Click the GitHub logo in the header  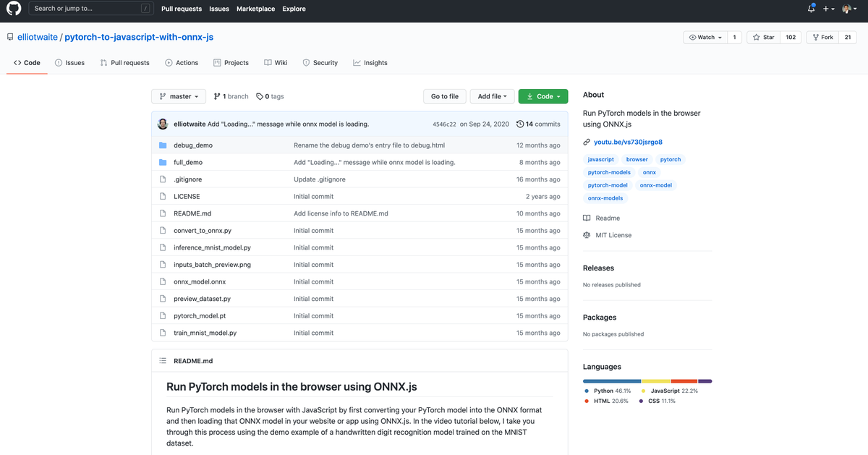click(12, 9)
